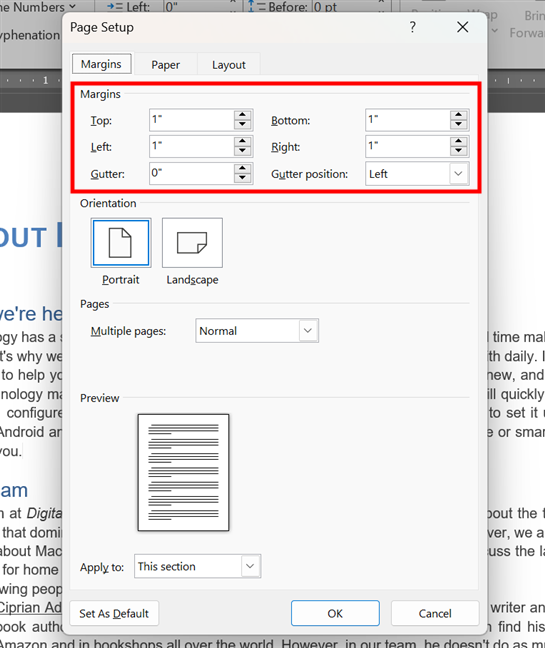Choose the Landscape orientation icon

pyautogui.click(x=192, y=243)
